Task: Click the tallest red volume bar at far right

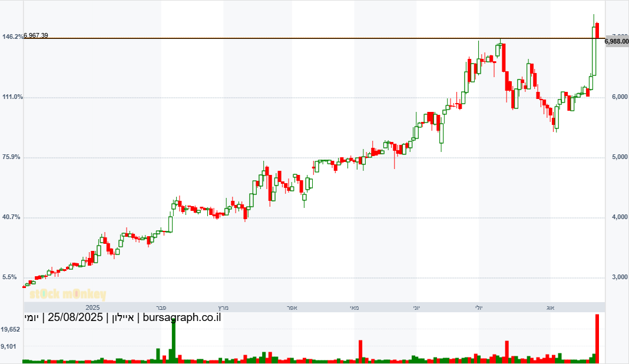Action: (x=597, y=338)
